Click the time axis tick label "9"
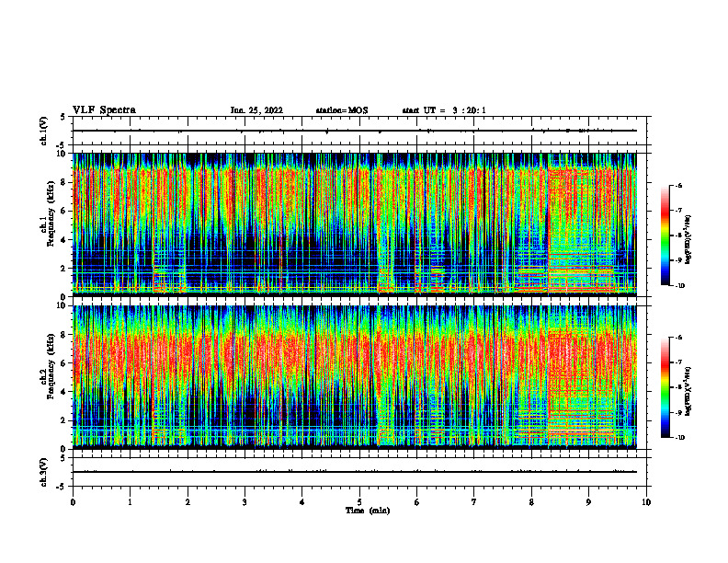This screenshot has height=563, width=728. [x=588, y=502]
